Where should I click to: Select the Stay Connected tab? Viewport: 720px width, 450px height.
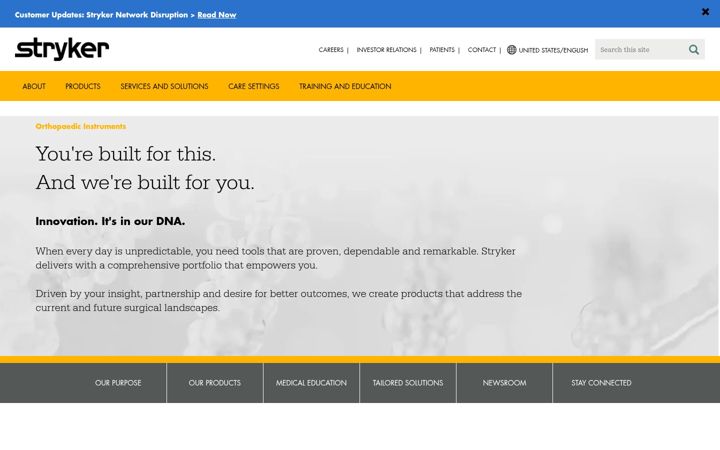tap(601, 382)
